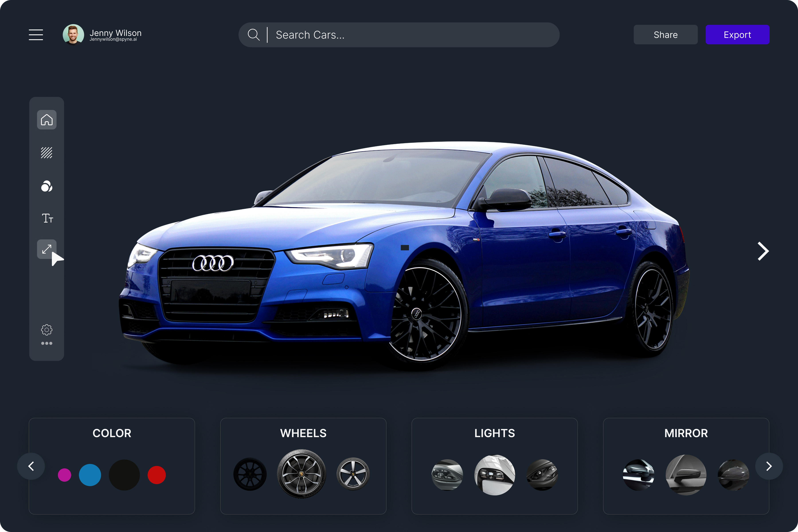Open the Text tool

47,218
